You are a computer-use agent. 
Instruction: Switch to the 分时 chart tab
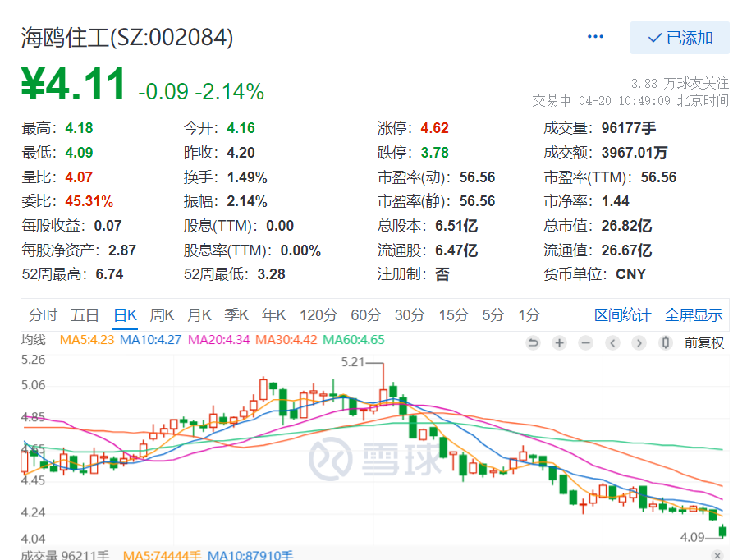[43, 315]
